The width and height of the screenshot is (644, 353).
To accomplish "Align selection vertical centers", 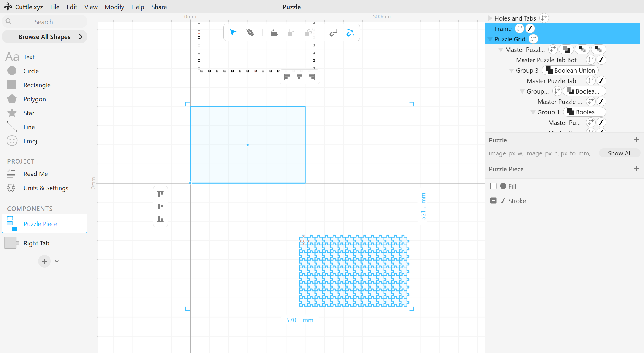I will tap(160, 206).
